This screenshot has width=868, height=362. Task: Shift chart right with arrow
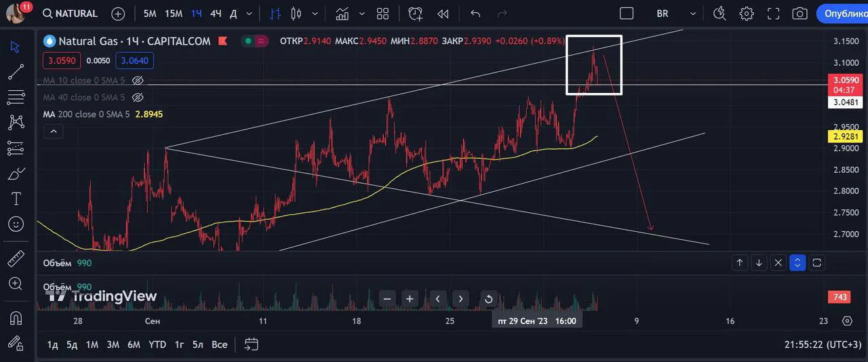pos(461,298)
